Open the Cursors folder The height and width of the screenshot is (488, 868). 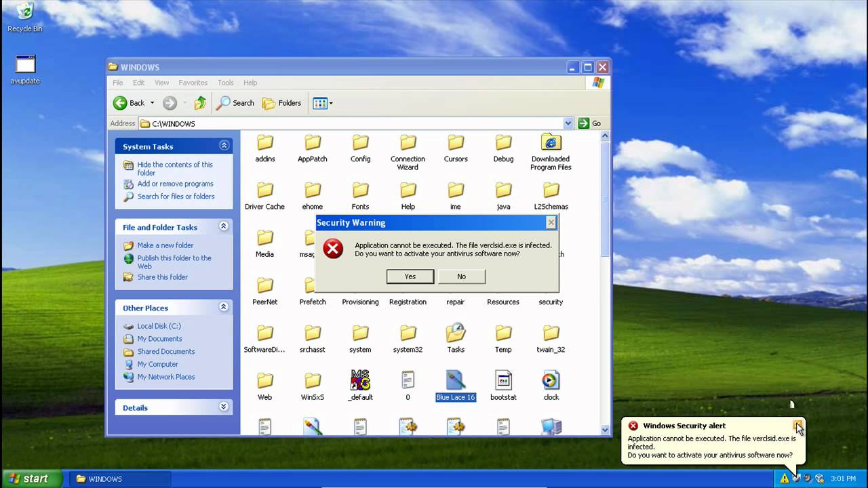coord(456,148)
